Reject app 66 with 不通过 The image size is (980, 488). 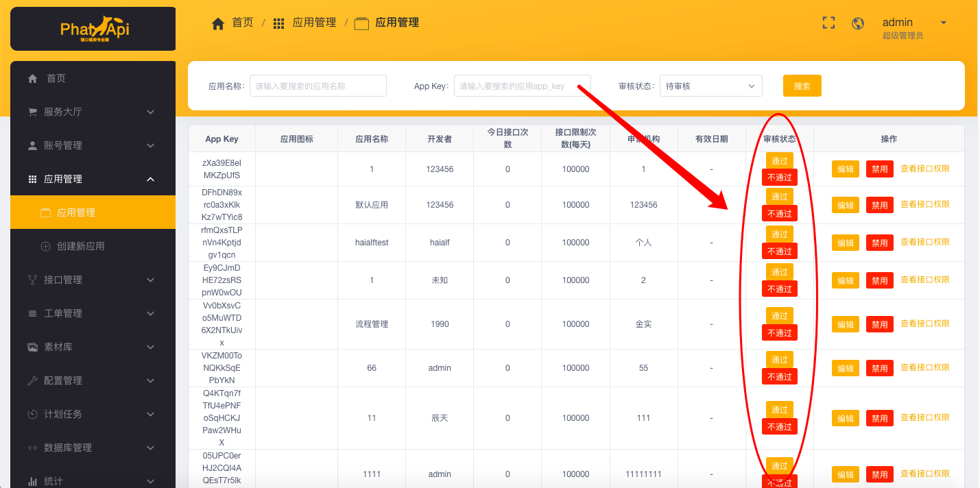click(x=780, y=376)
